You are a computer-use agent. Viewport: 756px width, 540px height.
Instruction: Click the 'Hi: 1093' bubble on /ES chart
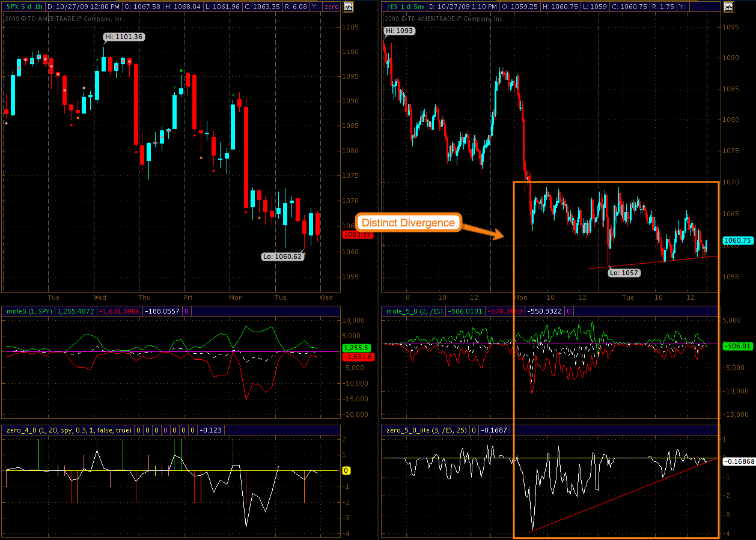tap(400, 31)
